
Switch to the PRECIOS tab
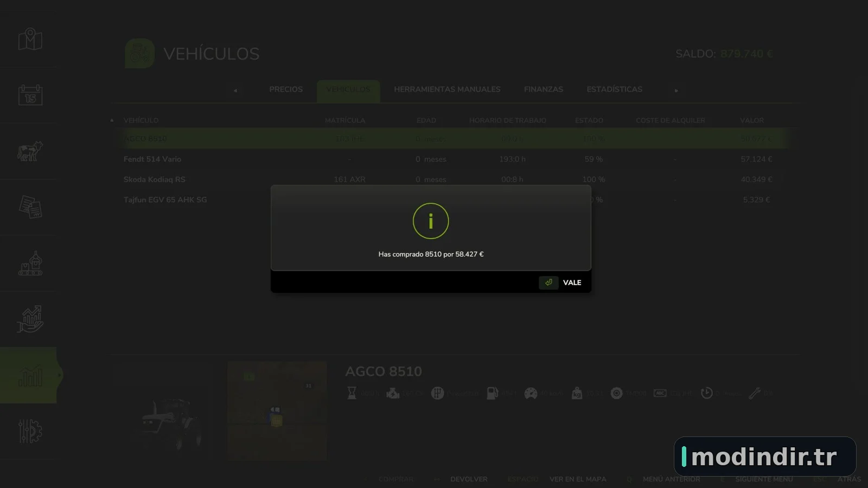point(286,89)
